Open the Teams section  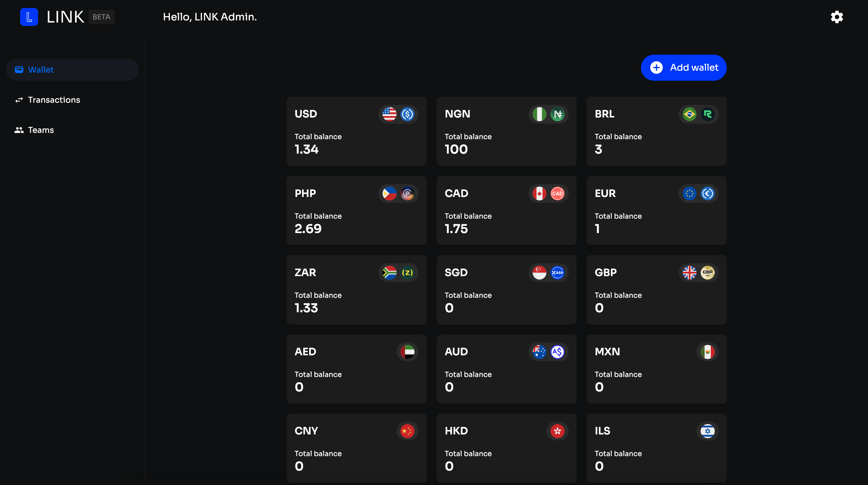coord(41,130)
